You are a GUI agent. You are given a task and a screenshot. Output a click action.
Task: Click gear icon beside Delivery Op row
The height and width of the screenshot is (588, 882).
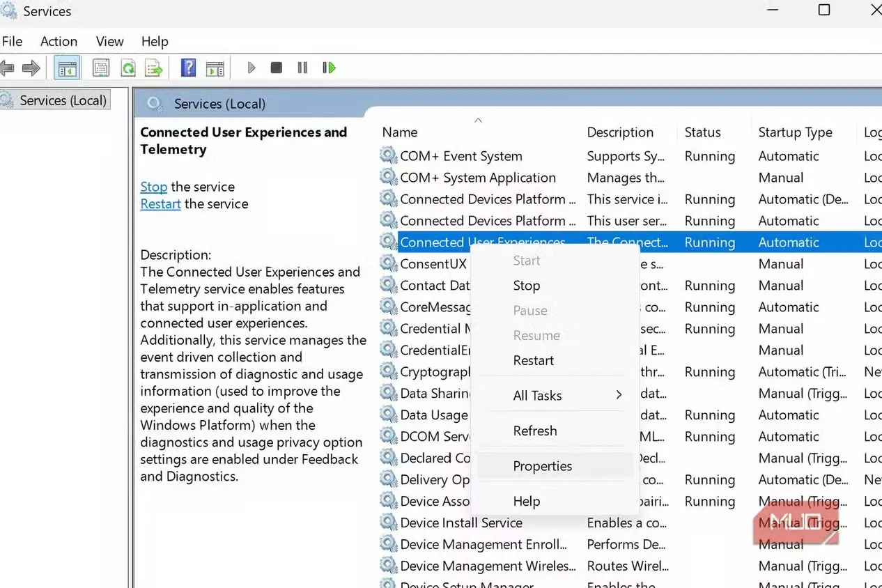388,479
